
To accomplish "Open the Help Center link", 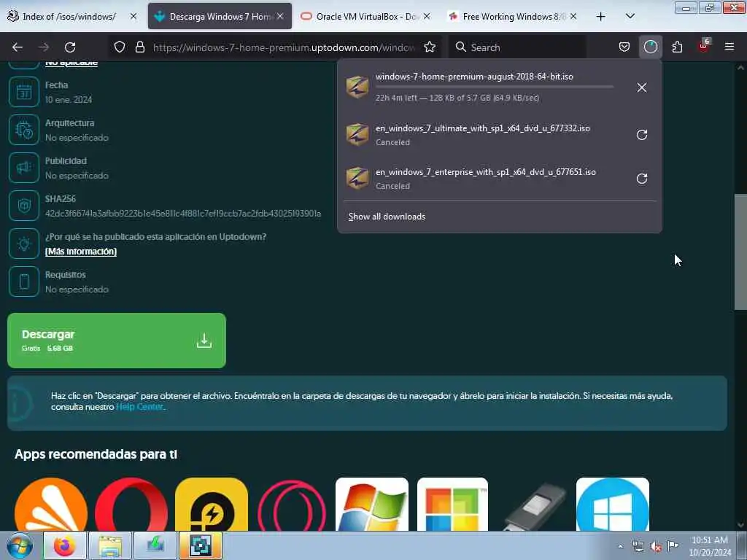I will pos(139,407).
